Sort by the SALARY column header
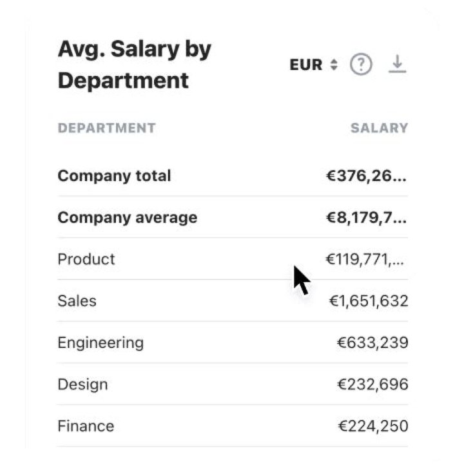Image resolution: width=464 pixels, height=476 pixels. point(379,128)
